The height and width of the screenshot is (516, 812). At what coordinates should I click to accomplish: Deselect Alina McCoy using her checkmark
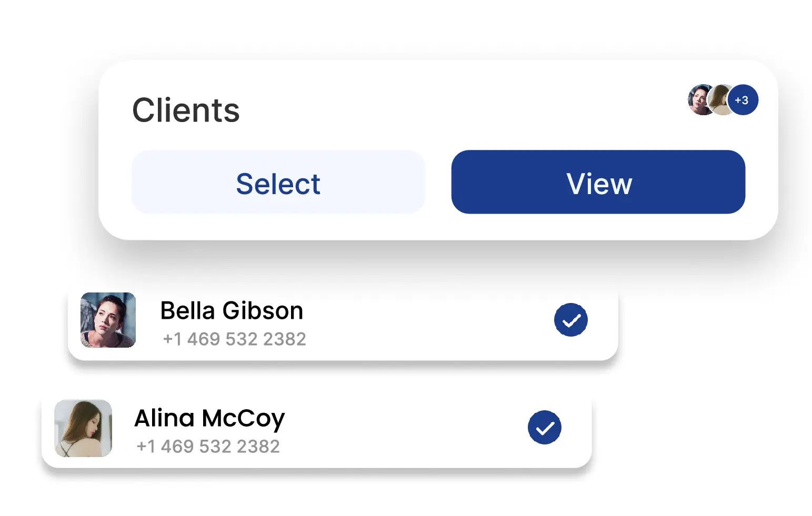tap(544, 427)
